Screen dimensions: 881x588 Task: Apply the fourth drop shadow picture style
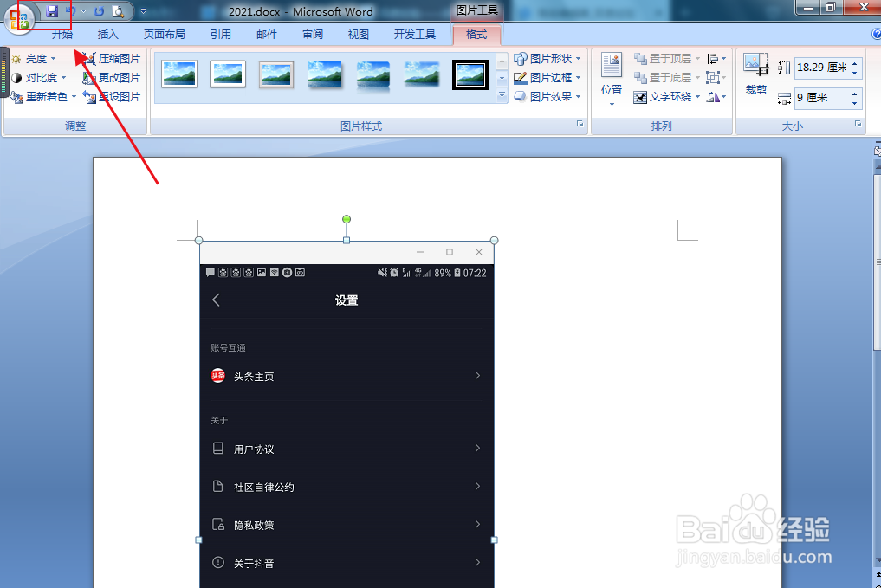pos(325,74)
